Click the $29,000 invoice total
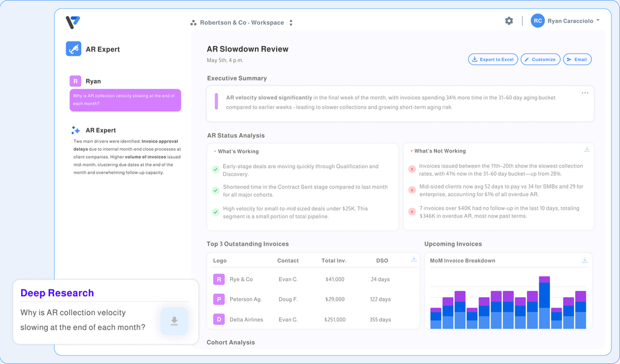The width and height of the screenshot is (620, 364). 335,299
